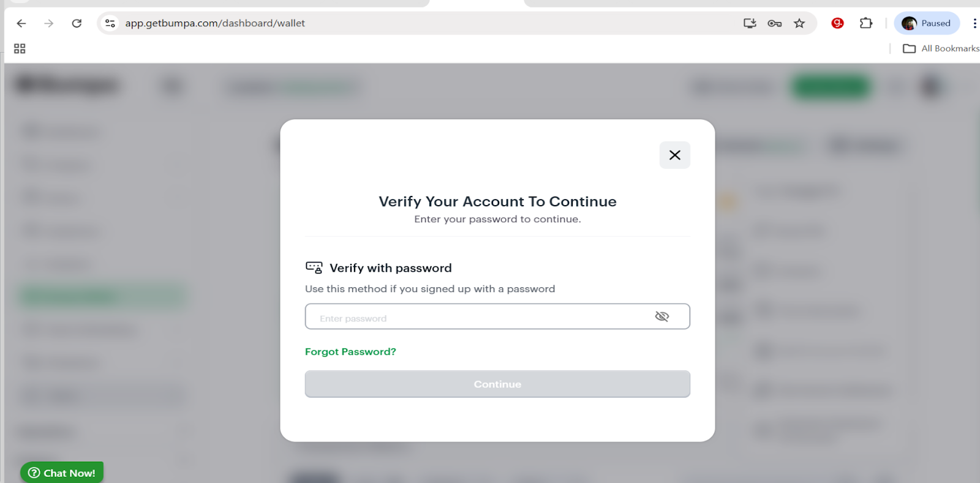The image size is (980, 483).
Task: Click the tab grid icon below back arrow
Action: click(19, 48)
